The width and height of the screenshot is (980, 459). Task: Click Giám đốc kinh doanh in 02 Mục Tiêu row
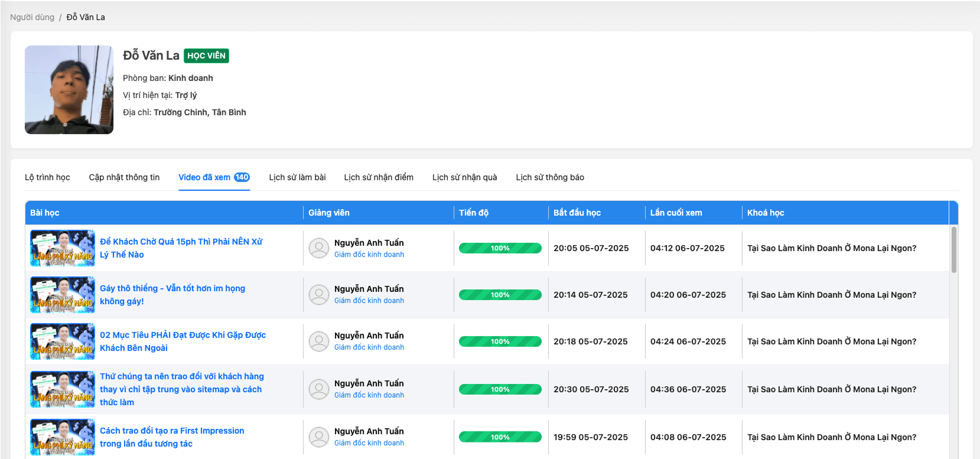[x=369, y=347]
